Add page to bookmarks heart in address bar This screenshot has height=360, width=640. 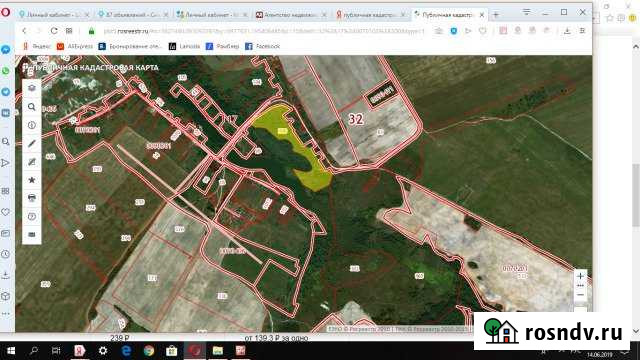(x=483, y=31)
